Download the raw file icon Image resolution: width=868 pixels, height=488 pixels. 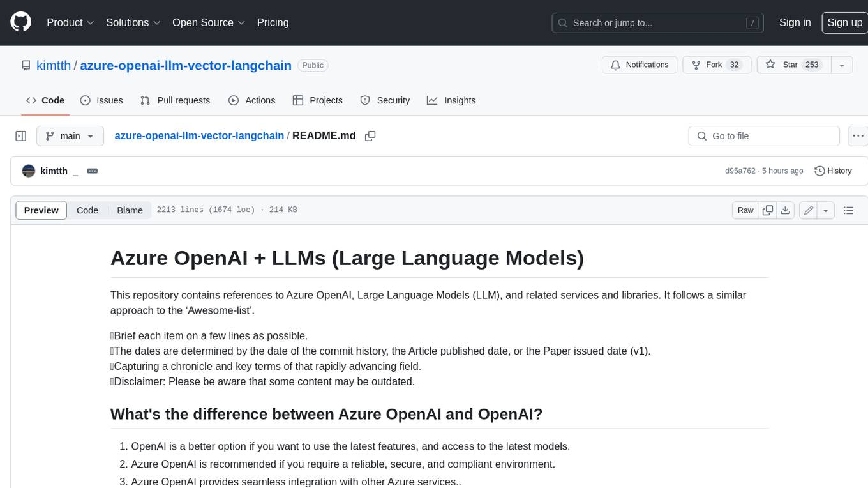coord(786,210)
